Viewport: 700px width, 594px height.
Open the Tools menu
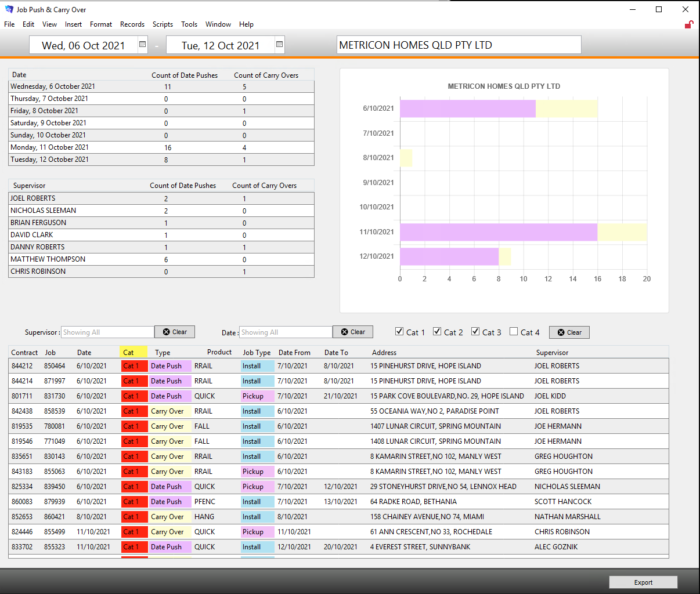click(189, 24)
